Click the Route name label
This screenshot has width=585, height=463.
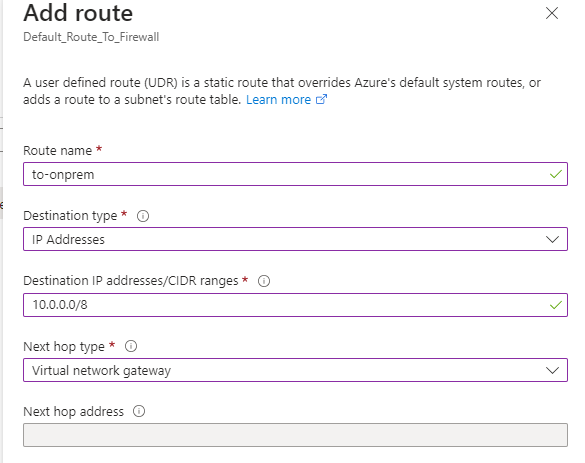point(57,150)
